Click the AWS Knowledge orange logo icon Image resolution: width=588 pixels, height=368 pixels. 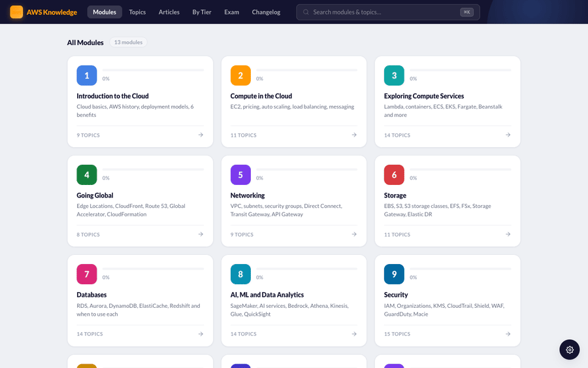[16, 12]
